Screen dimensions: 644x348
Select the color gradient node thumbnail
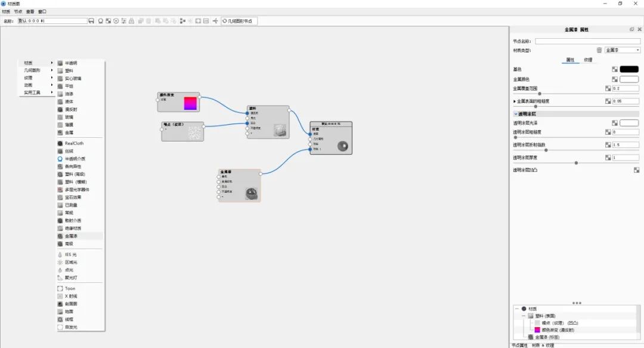(190, 103)
